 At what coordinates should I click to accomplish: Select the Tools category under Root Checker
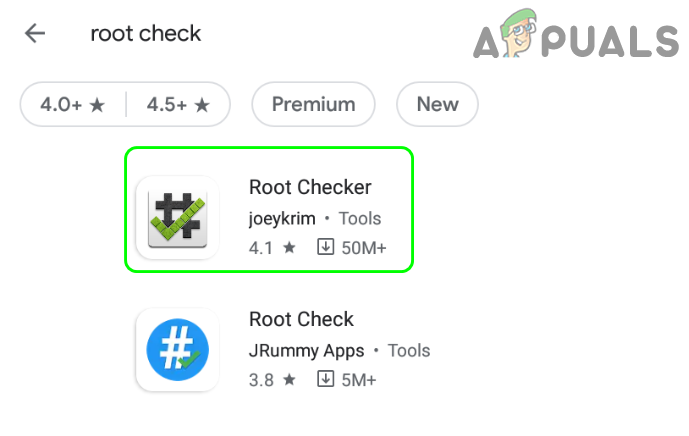(x=360, y=218)
